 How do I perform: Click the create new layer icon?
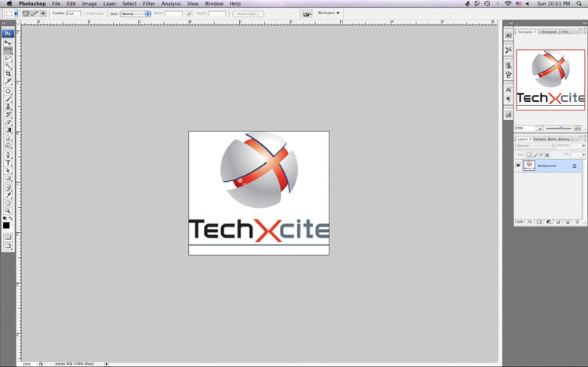tap(568, 222)
